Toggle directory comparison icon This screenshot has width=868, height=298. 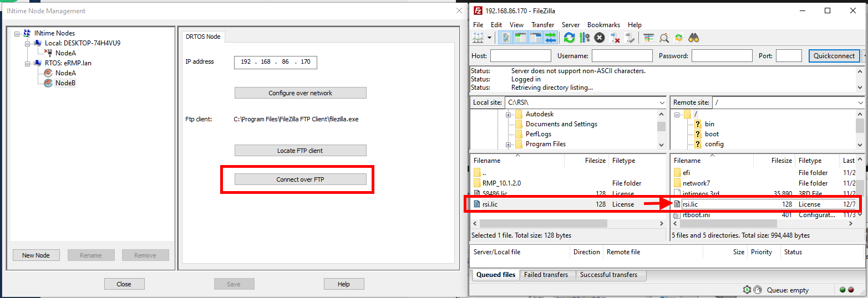664,38
